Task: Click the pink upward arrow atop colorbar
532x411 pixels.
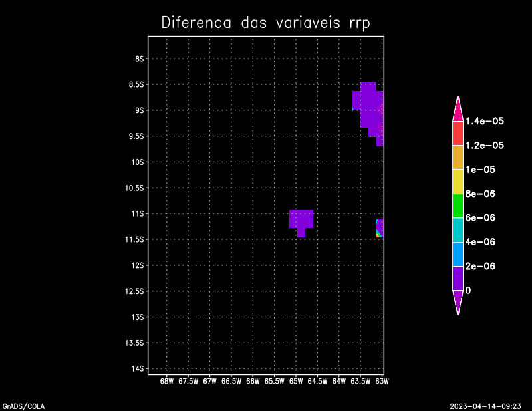Action: pos(458,109)
